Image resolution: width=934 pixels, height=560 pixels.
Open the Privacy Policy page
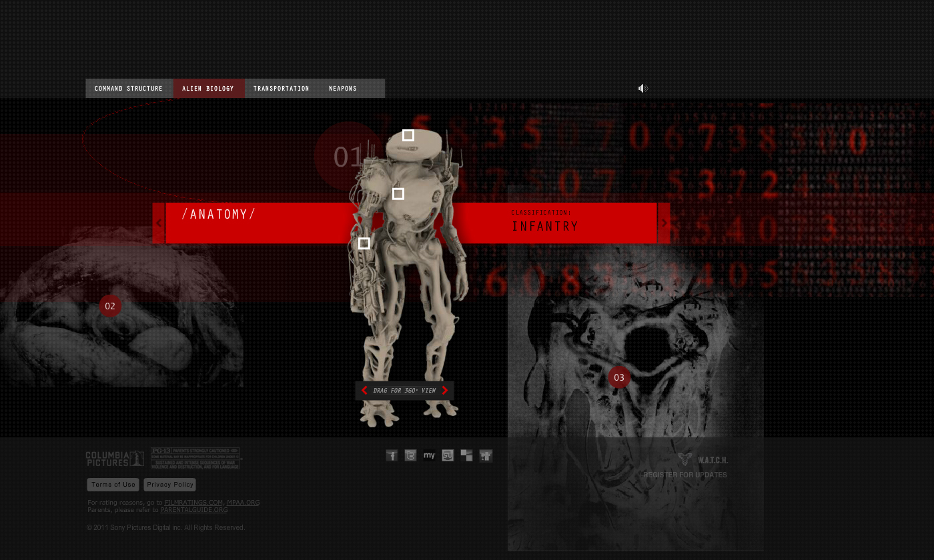[x=169, y=484]
